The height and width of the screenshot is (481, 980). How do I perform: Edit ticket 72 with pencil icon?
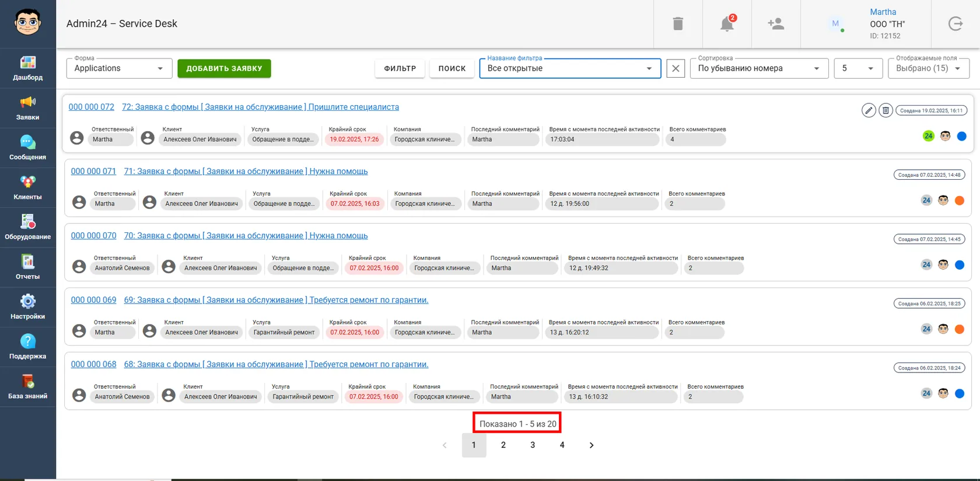click(869, 110)
